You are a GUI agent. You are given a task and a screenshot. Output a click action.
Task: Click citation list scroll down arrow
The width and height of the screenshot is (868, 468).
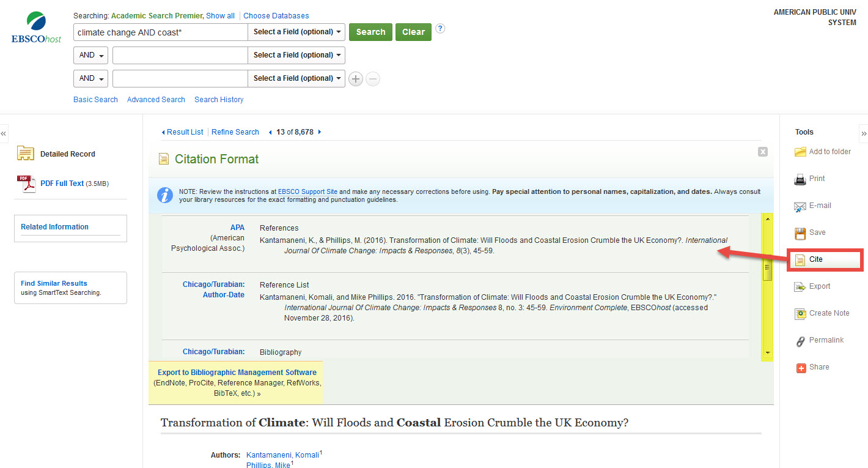(767, 354)
